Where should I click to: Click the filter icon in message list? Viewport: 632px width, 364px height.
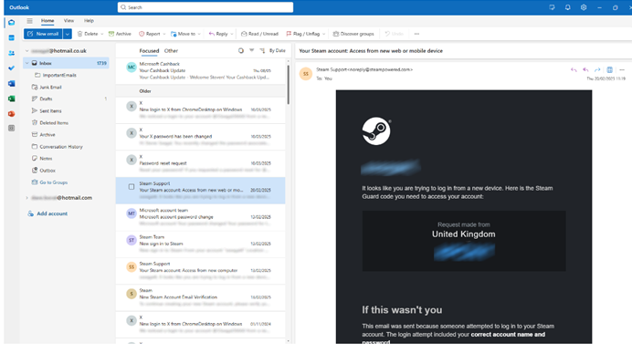click(251, 50)
